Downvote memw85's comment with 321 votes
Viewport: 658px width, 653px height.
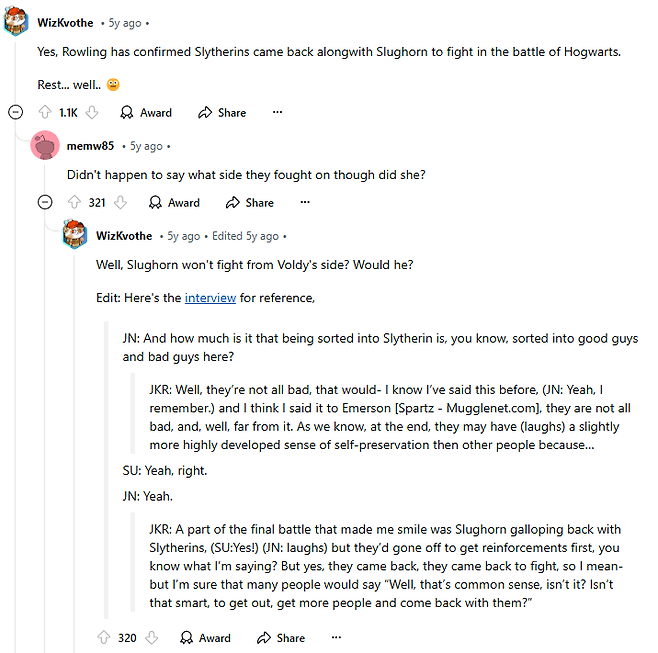pos(120,203)
